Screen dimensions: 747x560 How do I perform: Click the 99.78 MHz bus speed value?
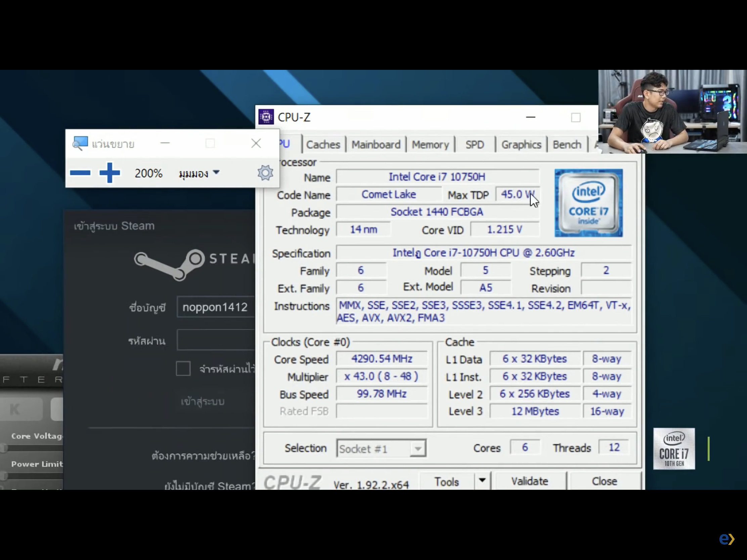click(x=382, y=394)
